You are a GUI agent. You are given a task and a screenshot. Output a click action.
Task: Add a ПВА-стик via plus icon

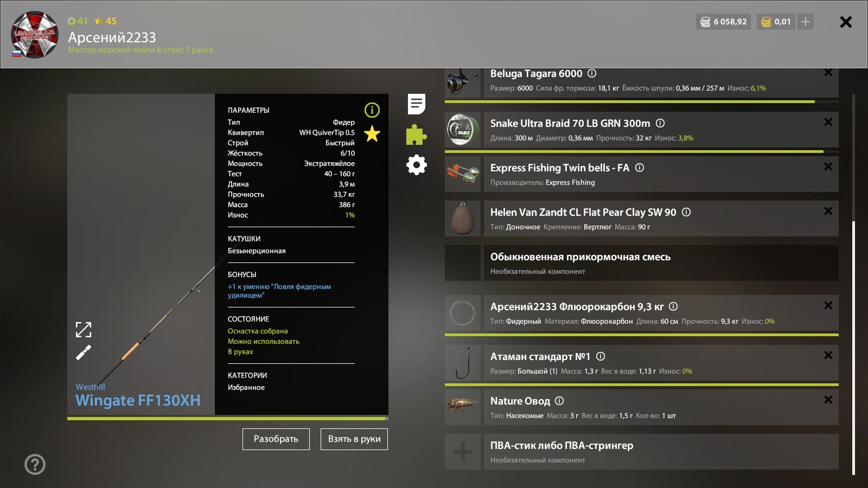[x=463, y=452]
